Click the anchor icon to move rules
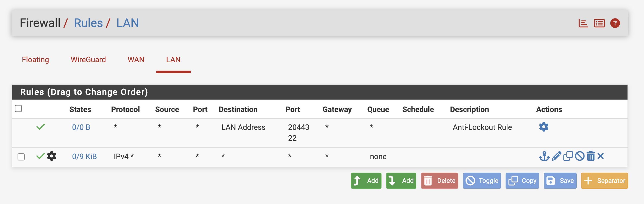Image resolution: width=644 pixels, height=204 pixels. [x=544, y=156]
